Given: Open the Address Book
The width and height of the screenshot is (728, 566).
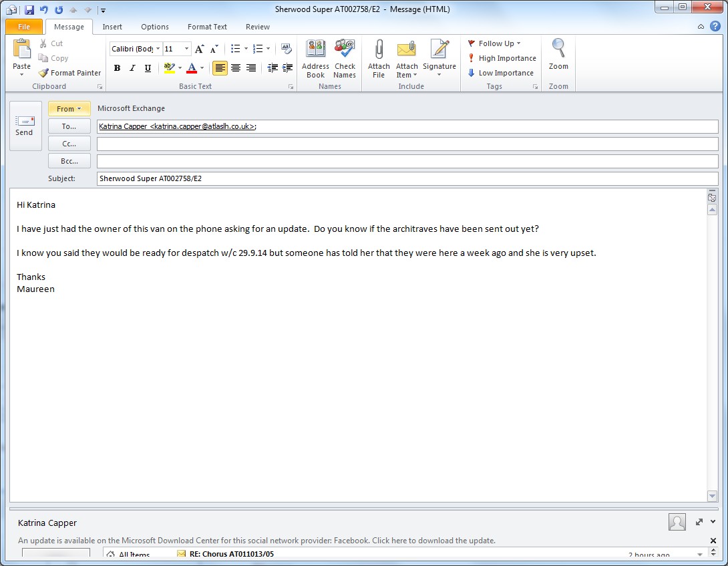Looking at the screenshot, I should click(315, 59).
